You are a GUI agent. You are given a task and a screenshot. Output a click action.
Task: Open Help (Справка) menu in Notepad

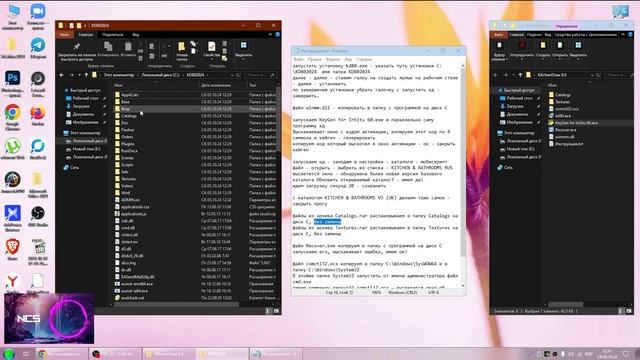point(363,59)
